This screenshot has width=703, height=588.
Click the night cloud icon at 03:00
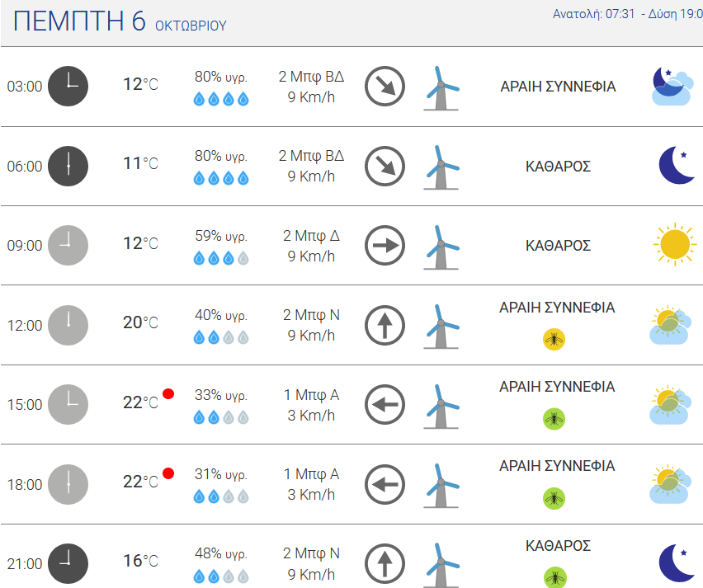[672, 86]
